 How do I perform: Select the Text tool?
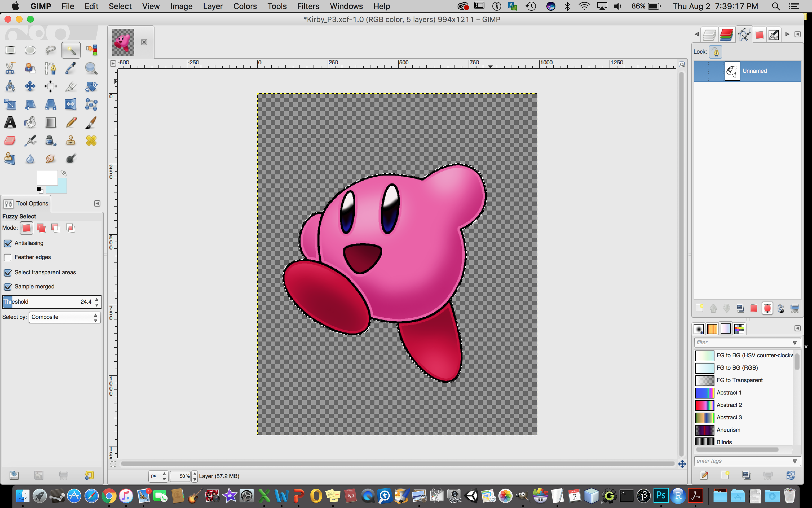(10, 122)
